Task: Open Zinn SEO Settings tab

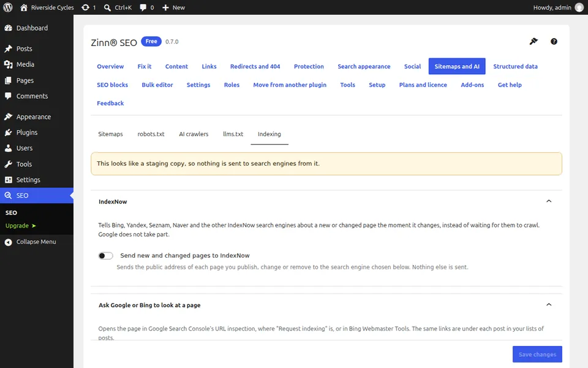Action: pos(198,85)
